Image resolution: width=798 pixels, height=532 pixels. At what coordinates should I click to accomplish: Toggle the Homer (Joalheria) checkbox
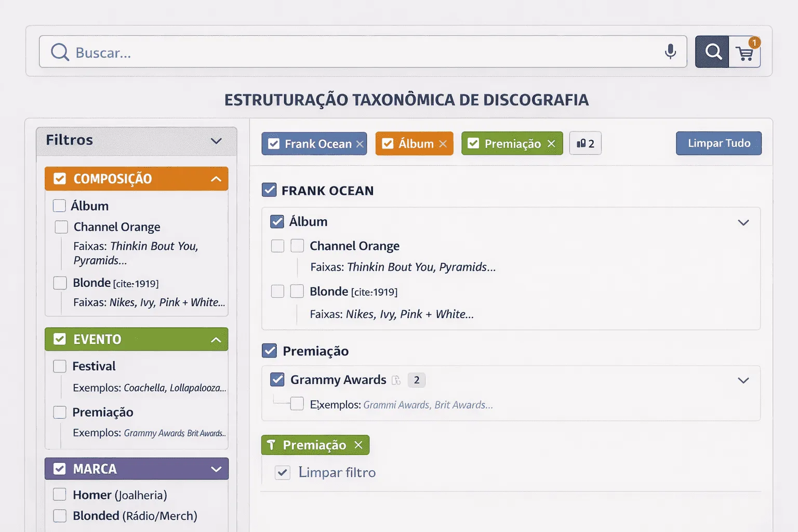click(60, 495)
